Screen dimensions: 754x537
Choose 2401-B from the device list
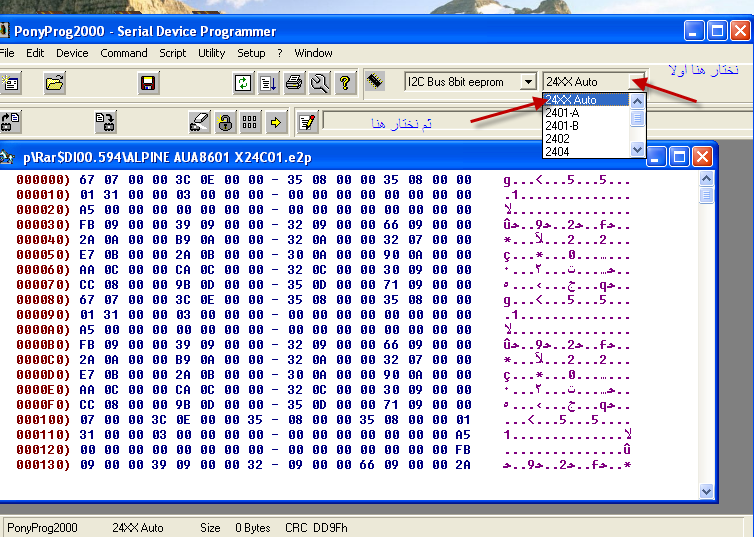click(x=586, y=126)
